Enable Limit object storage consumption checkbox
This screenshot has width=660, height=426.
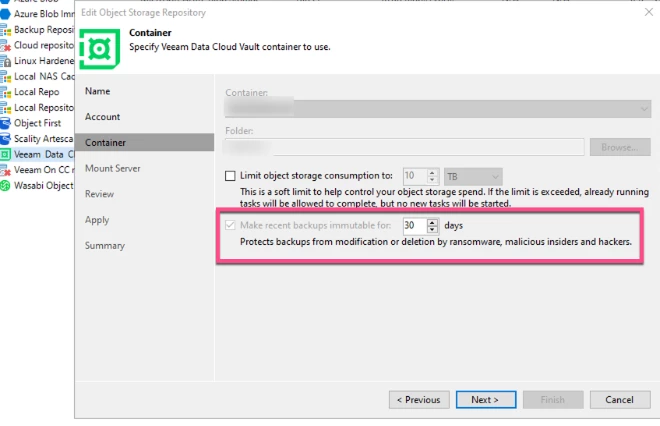(x=230, y=176)
